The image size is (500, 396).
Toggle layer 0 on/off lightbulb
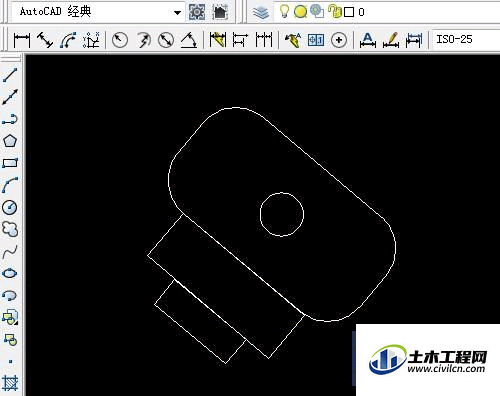point(284,11)
